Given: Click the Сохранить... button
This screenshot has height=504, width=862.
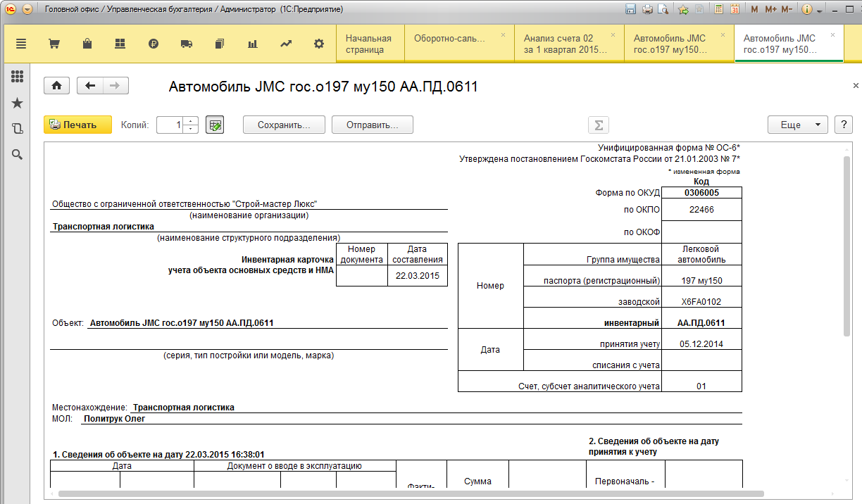Looking at the screenshot, I should coord(284,125).
